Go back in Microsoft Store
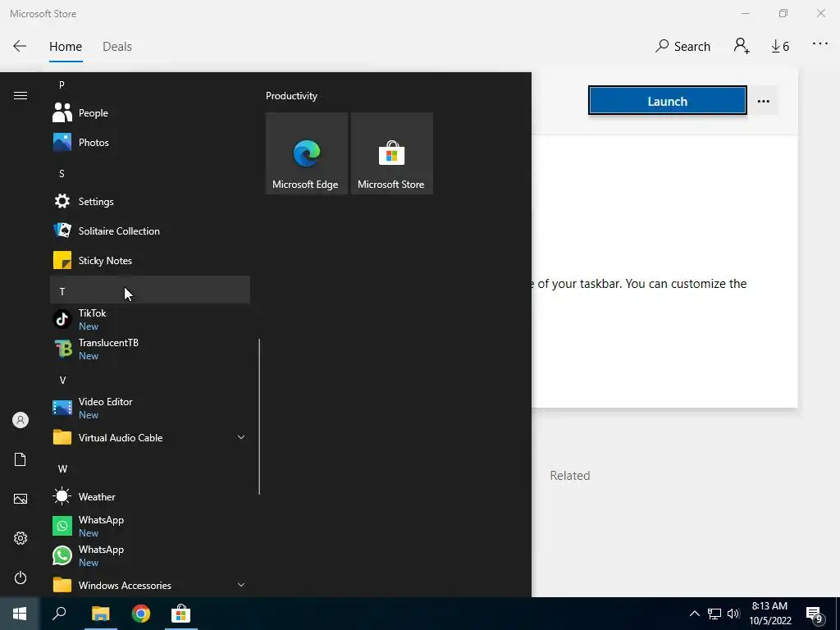The width and height of the screenshot is (840, 630). click(x=20, y=46)
